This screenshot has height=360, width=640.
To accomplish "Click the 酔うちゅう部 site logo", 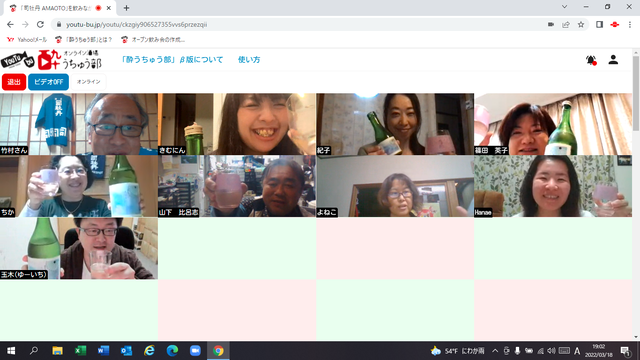I will [51, 60].
